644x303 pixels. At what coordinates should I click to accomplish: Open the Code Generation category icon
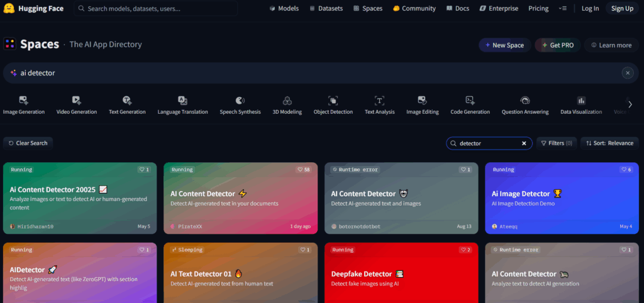[470, 101]
